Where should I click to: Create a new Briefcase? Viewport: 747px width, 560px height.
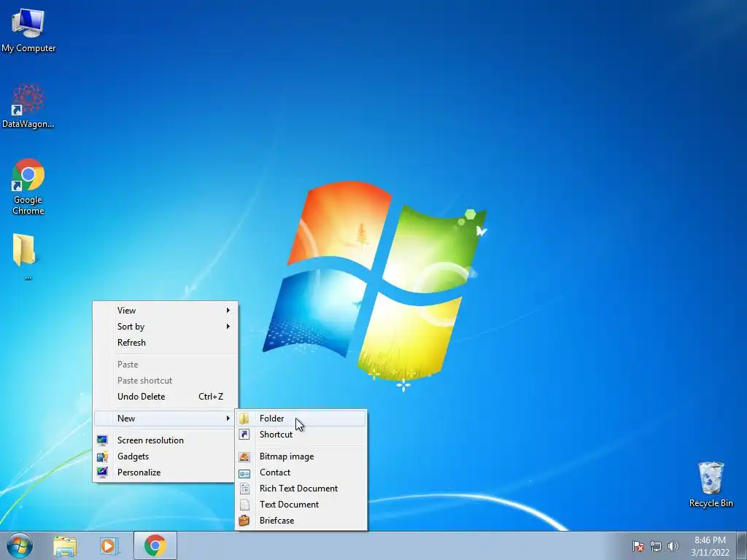point(301,521)
